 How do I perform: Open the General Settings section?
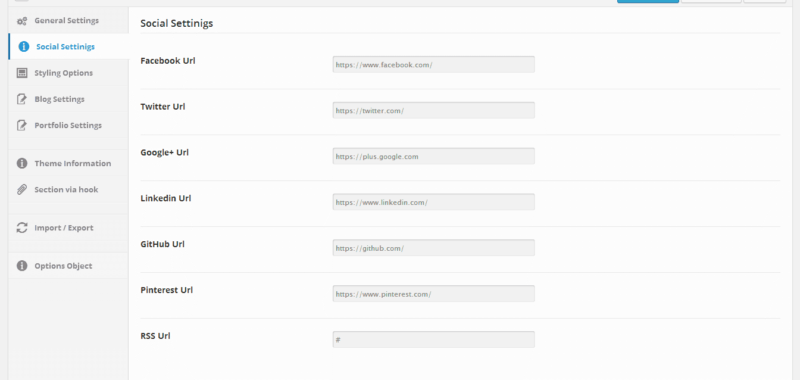68,21
